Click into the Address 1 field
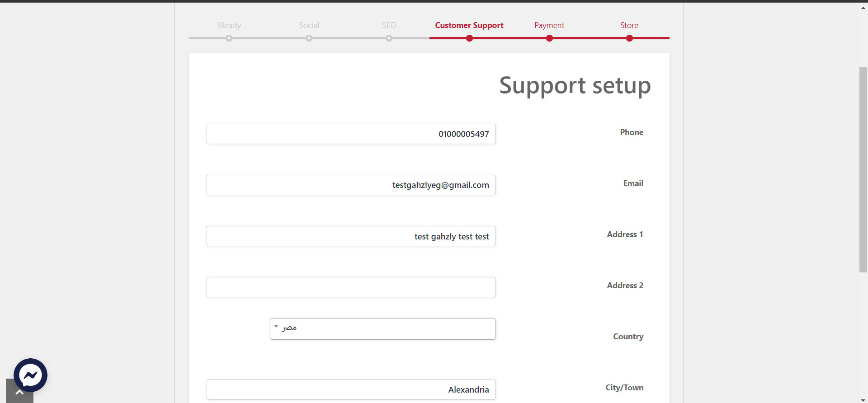This screenshot has height=403, width=868. click(x=351, y=236)
